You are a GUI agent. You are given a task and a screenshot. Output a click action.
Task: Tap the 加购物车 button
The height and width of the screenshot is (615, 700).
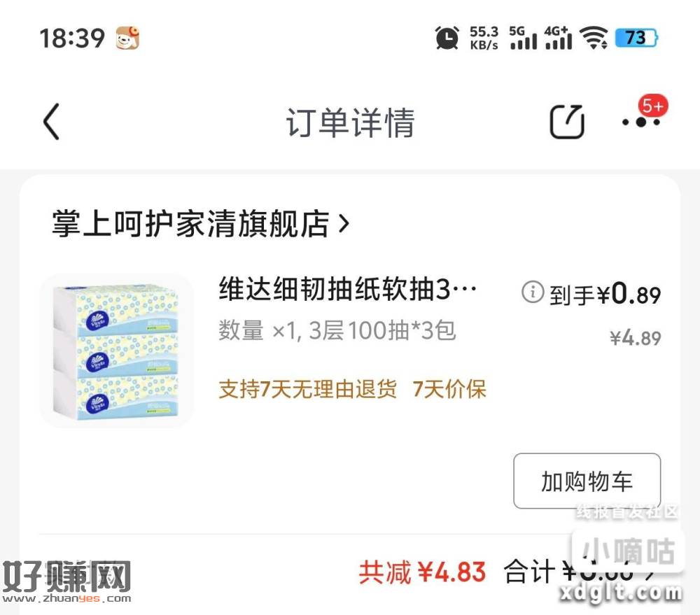click(587, 481)
